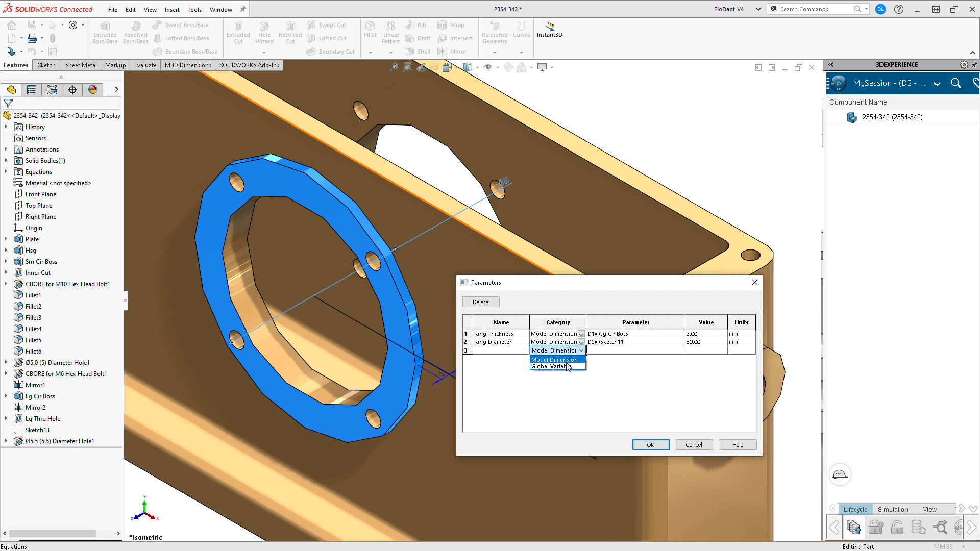Open Ring Thickness category dropdown arrow

click(x=581, y=334)
